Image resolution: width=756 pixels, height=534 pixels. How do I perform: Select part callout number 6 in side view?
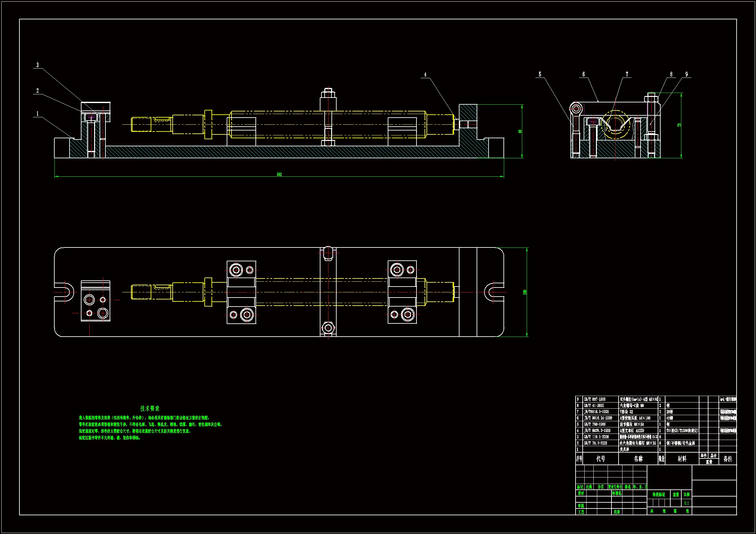(x=583, y=74)
